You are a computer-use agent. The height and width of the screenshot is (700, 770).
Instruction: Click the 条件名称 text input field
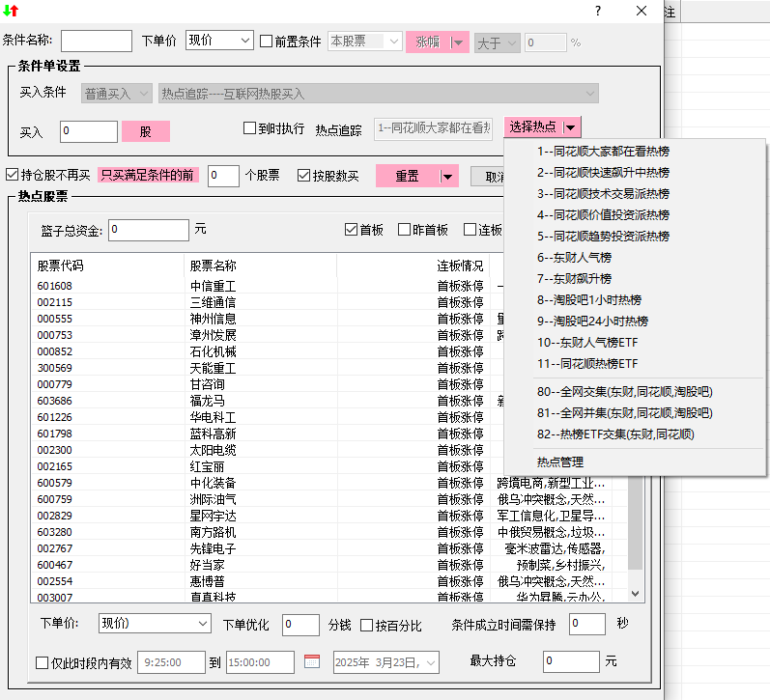[x=97, y=41]
